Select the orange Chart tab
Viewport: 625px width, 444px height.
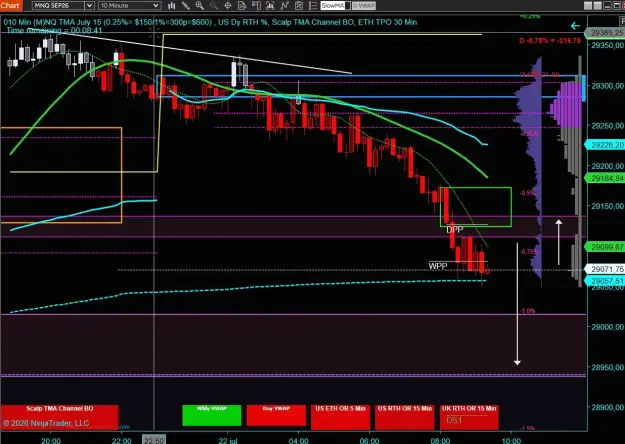[11, 5]
